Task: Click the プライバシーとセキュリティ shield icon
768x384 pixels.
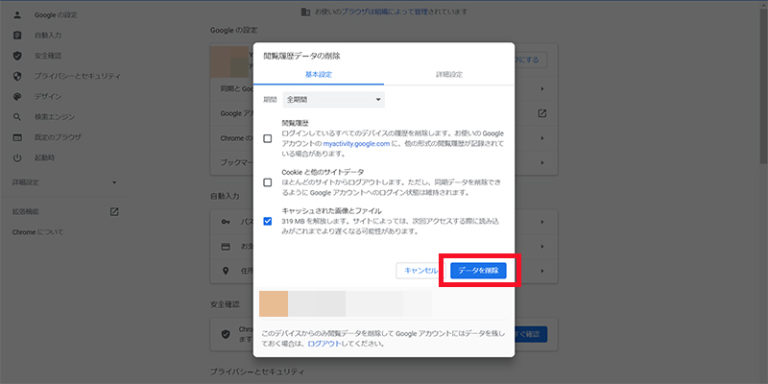Action: click(x=18, y=76)
